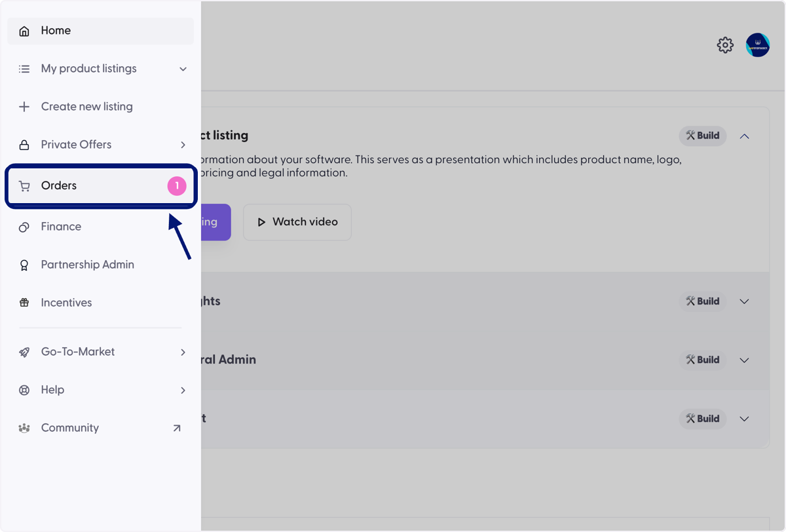Click the Help lifebuoy icon
Screen dimensions: 786x532
click(24, 390)
